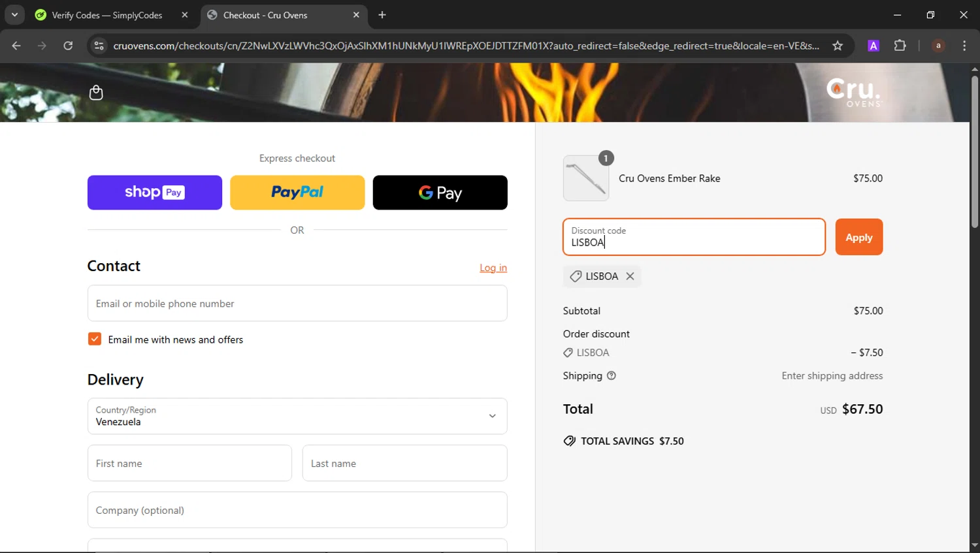
Task: Click the scrollbar down arrow
Action: click(x=975, y=545)
